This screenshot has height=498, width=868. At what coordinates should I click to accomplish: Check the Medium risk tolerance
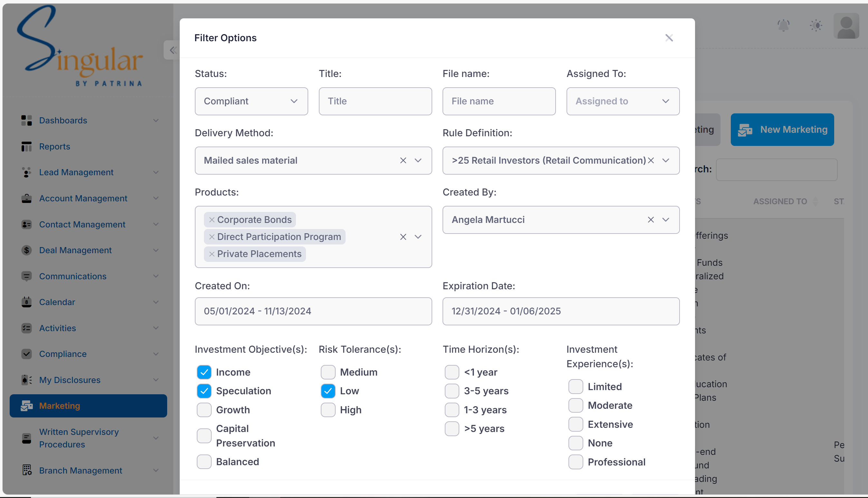(x=328, y=372)
